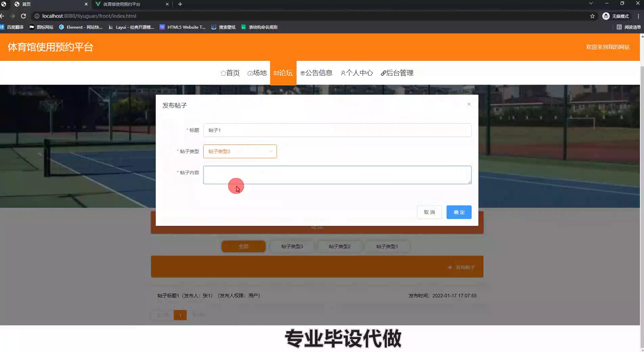Go to 个人中心 in the navigation
Image resolution: width=644 pixels, height=352 pixels.
point(356,73)
